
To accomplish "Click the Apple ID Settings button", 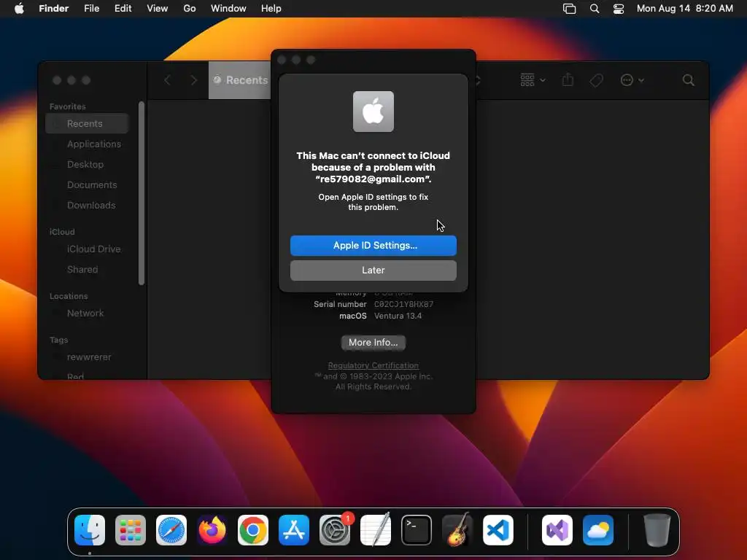I will point(373,246).
